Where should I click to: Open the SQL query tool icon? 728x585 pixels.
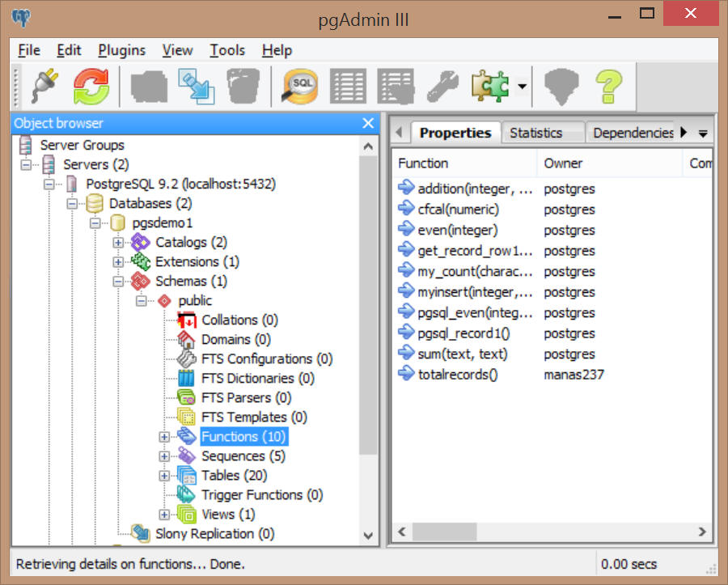coord(300,87)
